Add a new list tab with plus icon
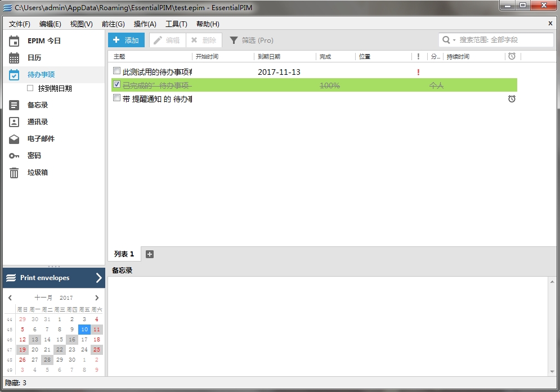This screenshot has width=560, height=392. 149,254
